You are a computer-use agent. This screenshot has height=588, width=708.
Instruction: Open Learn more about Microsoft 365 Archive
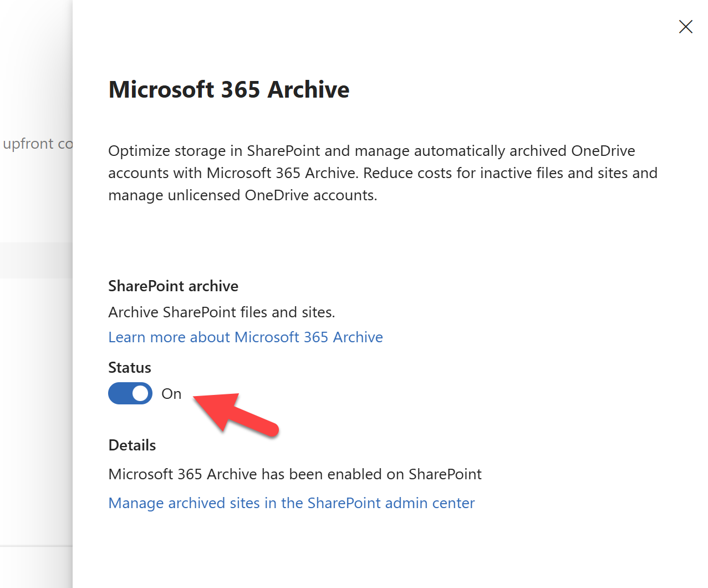tap(246, 337)
